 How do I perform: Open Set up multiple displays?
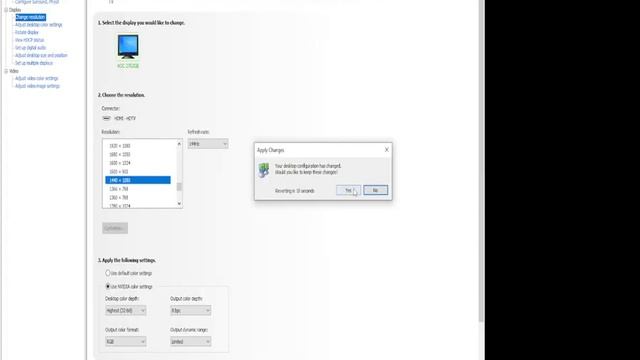[x=34, y=63]
